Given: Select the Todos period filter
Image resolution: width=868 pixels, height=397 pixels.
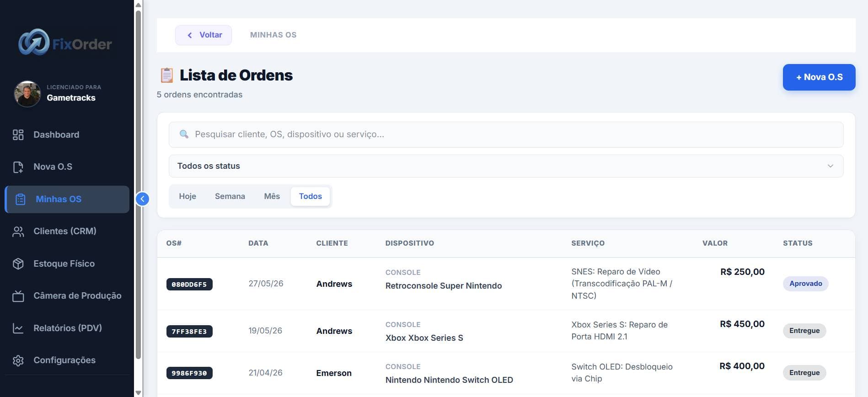Looking at the screenshot, I should (311, 196).
